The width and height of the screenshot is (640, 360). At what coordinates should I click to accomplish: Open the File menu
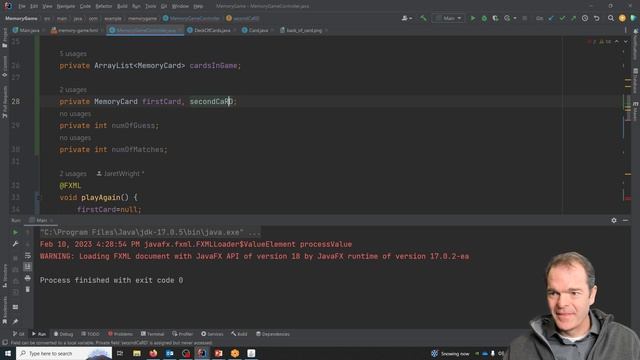pyautogui.click(x=22, y=6)
